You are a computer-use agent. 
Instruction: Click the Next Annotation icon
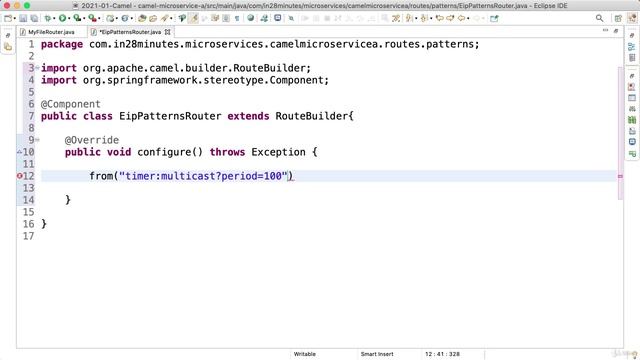coord(408,18)
